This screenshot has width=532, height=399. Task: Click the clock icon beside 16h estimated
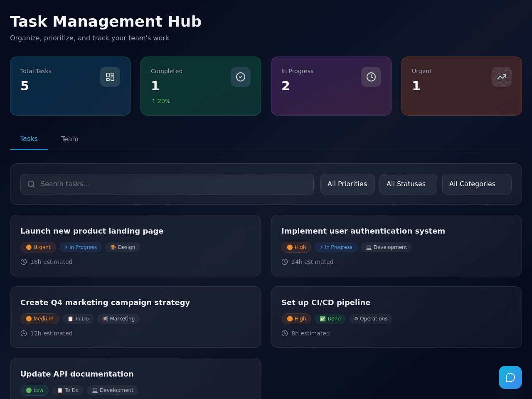(x=24, y=262)
